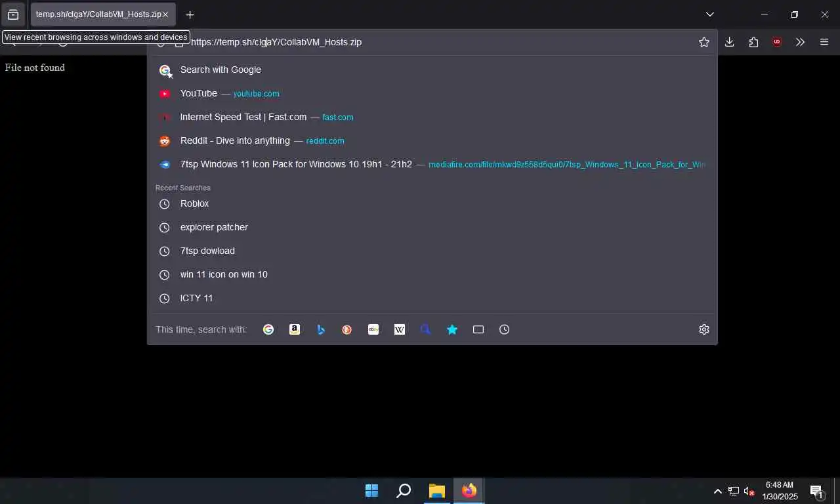Click the reddit.com link text
840x504 pixels.
pos(325,141)
